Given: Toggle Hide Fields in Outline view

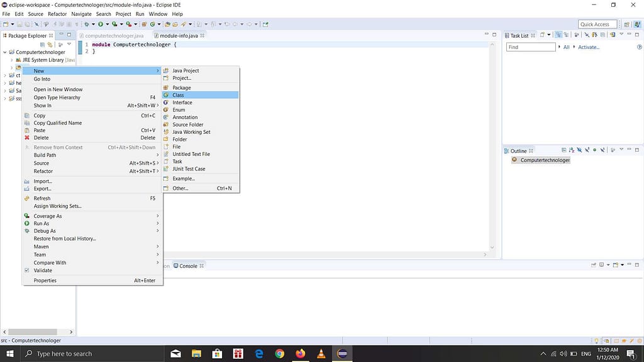Looking at the screenshot, I should 579,150.
